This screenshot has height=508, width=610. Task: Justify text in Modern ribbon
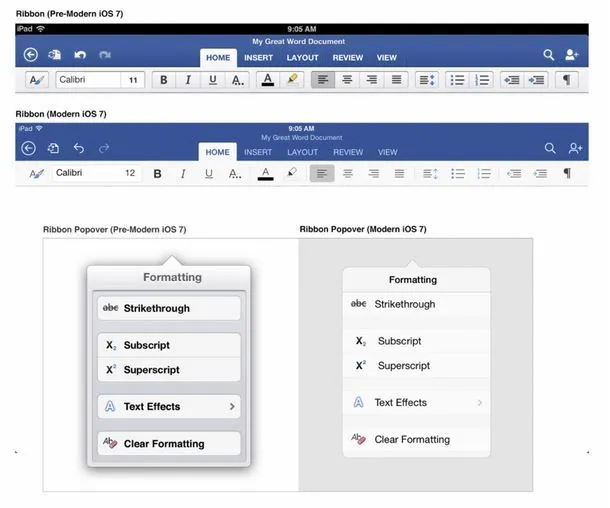[x=399, y=173]
